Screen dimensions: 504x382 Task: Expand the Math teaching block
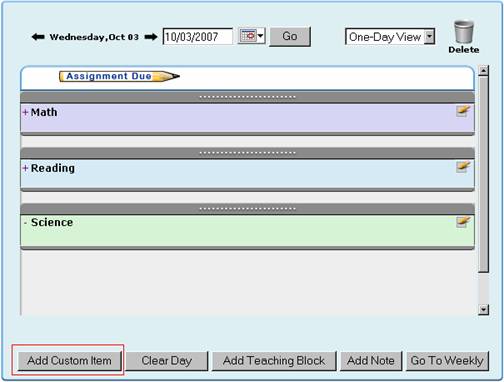click(25, 112)
